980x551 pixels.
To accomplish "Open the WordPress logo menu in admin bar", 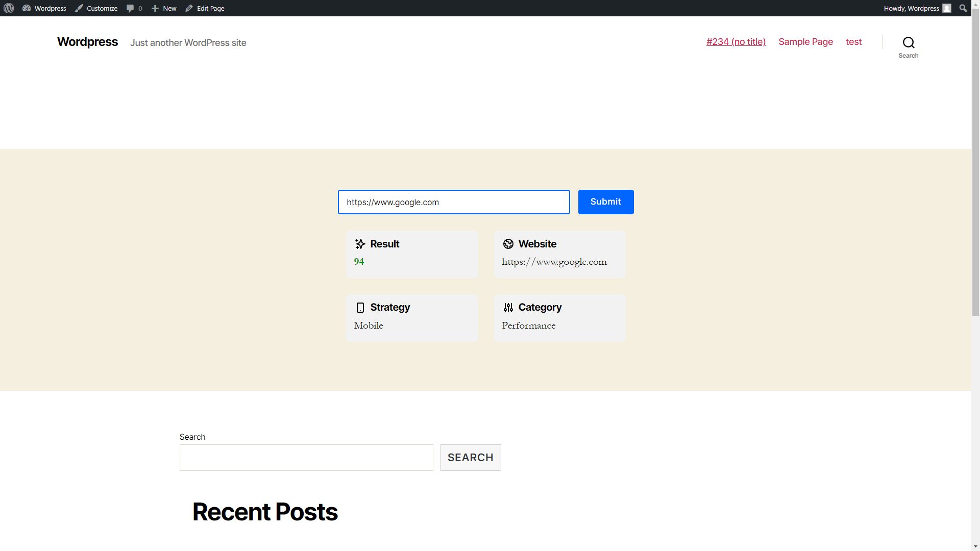I will pos(9,8).
